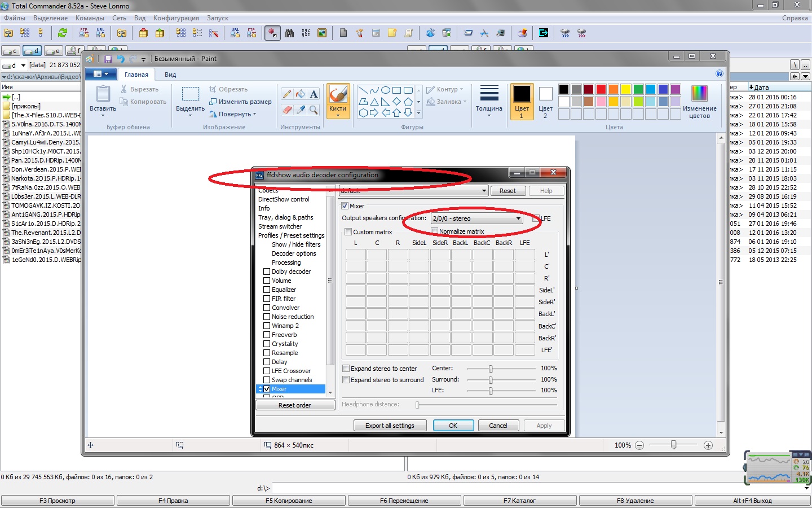
Task: Switch to the Главная tab in Paint
Action: click(136, 75)
